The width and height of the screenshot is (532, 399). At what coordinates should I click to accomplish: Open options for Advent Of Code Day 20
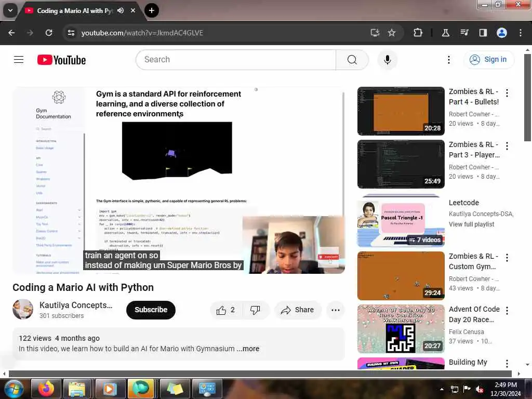[507, 311]
